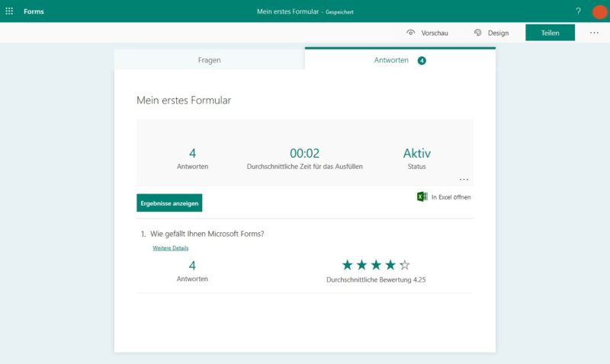Image resolution: width=610 pixels, height=364 pixels.
Task: Click the empty fifth rating star
Action: pyautogui.click(x=405, y=265)
